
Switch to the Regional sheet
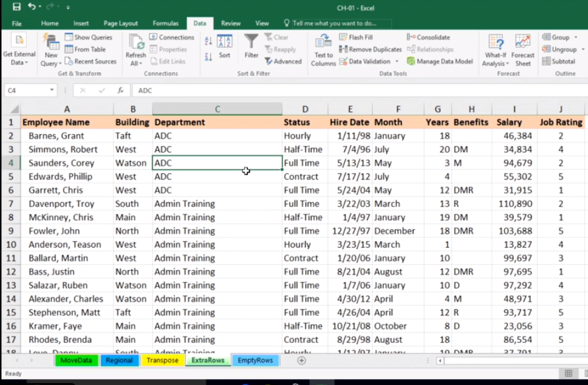pos(119,360)
